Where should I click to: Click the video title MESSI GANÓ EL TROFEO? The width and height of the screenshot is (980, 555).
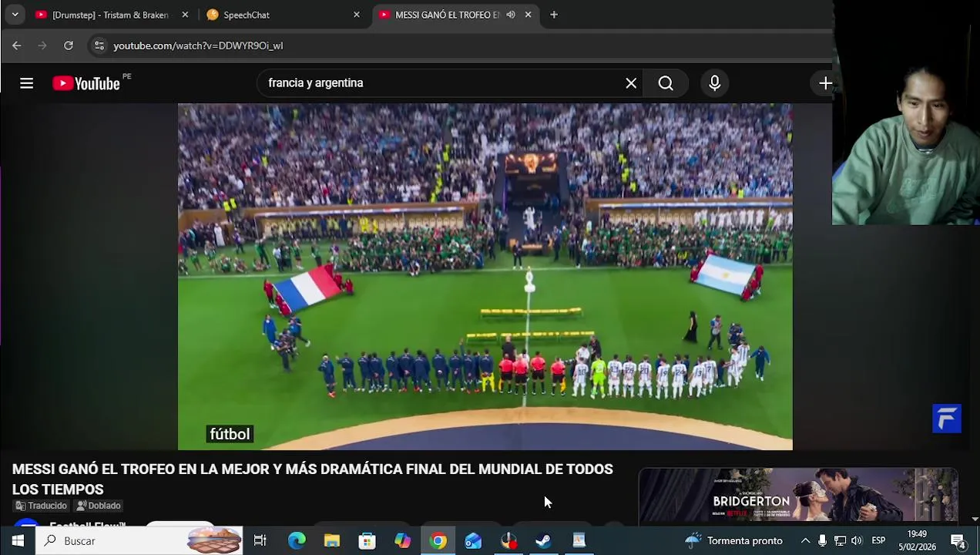tap(312, 479)
